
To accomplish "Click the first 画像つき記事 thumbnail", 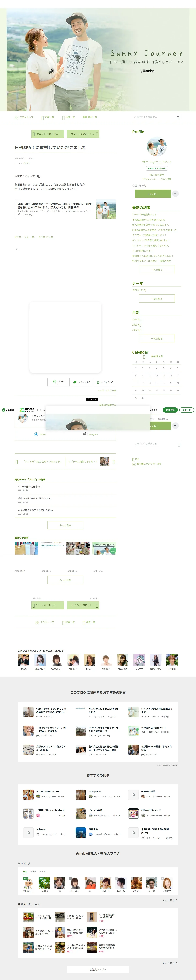I will pyautogui.click(x=27, y=548).
